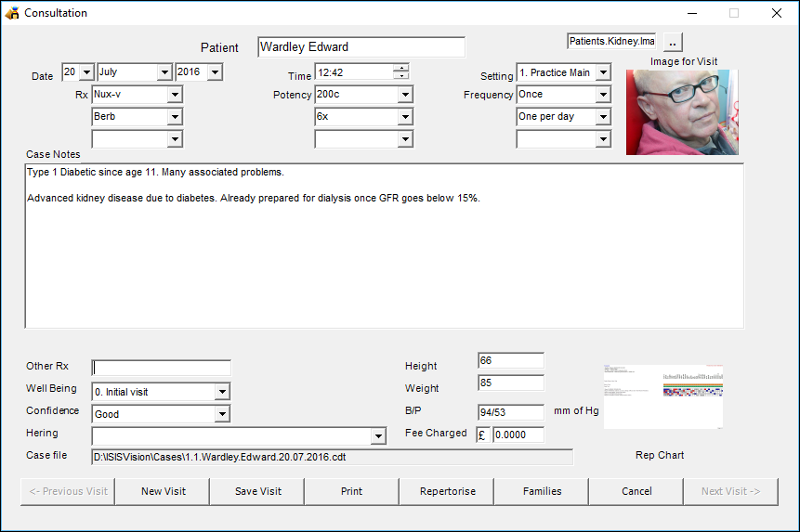Expand the Rx dropdown showing Nux-v
The image size is (800, 532).
click(175, 95)
